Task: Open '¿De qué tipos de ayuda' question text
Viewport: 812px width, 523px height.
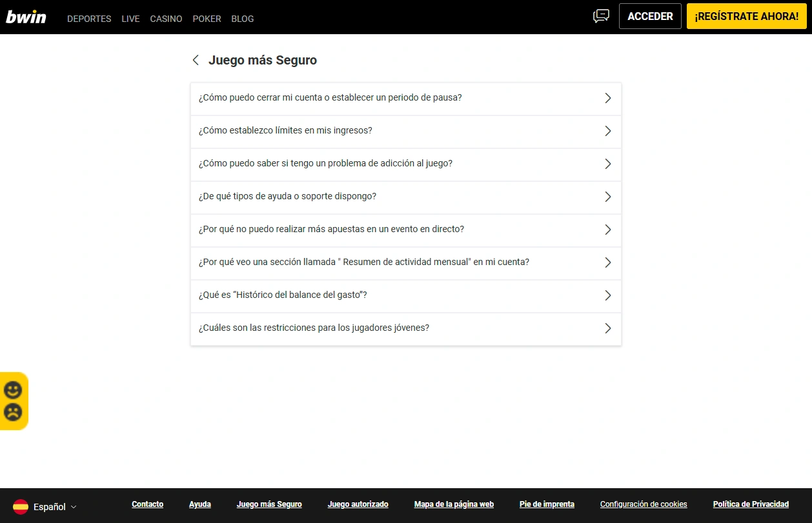Action: pos(287,197)
